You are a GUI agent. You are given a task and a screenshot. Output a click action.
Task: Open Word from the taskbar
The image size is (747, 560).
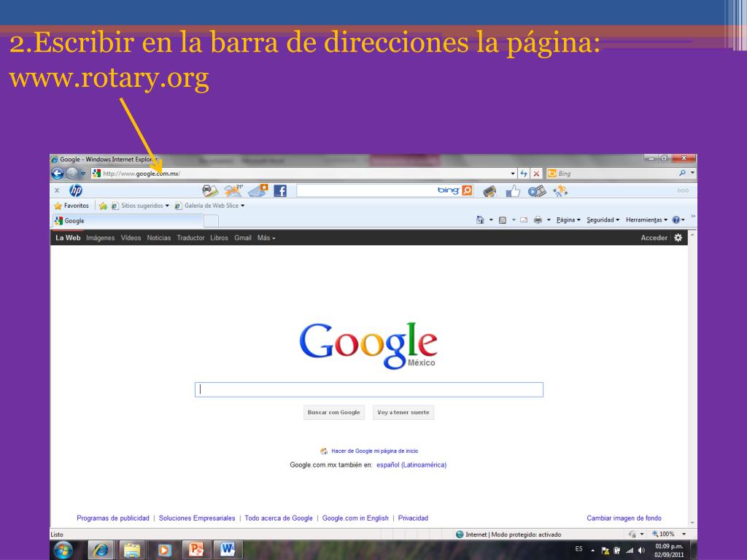[x=228, y=551]
